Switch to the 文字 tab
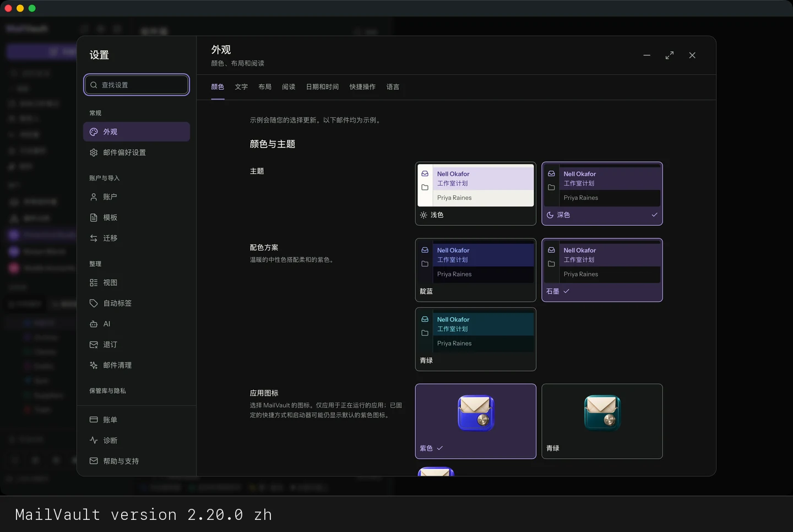Viewport: 793px width, 532px height. pos(241,87)
